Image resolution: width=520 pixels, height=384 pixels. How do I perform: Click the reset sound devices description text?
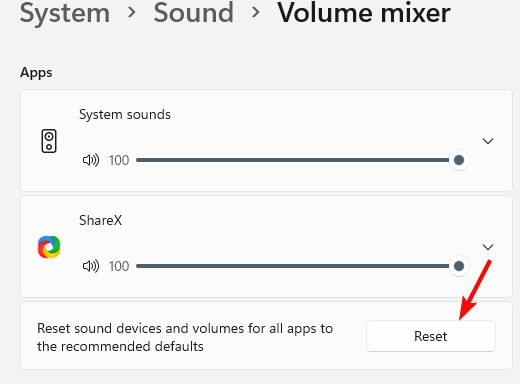coord(185,337)
